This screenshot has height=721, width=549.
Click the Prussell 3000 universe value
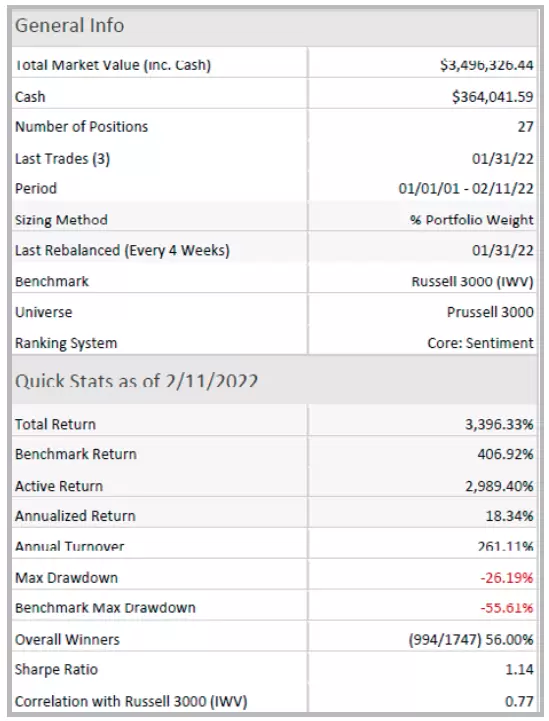click(490, 312)
